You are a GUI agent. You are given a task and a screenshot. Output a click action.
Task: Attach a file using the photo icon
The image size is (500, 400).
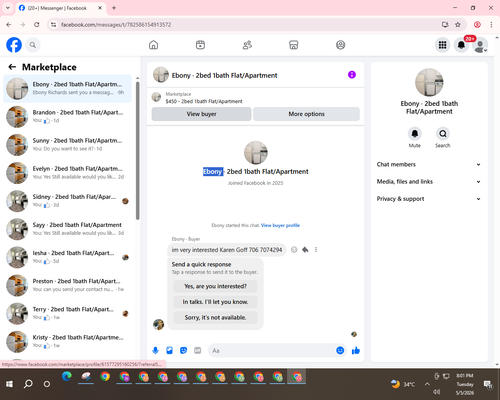coord(169,350)
